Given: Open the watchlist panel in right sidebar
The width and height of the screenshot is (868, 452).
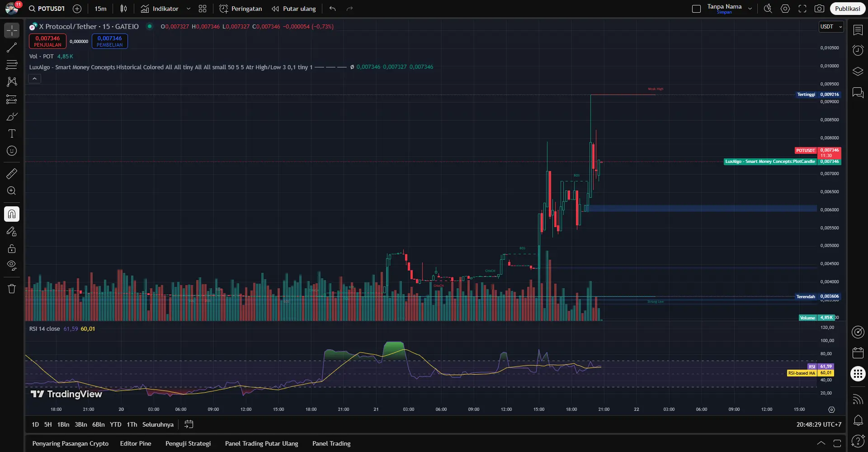Looking at the screenshot, I should tap(858, 30).
